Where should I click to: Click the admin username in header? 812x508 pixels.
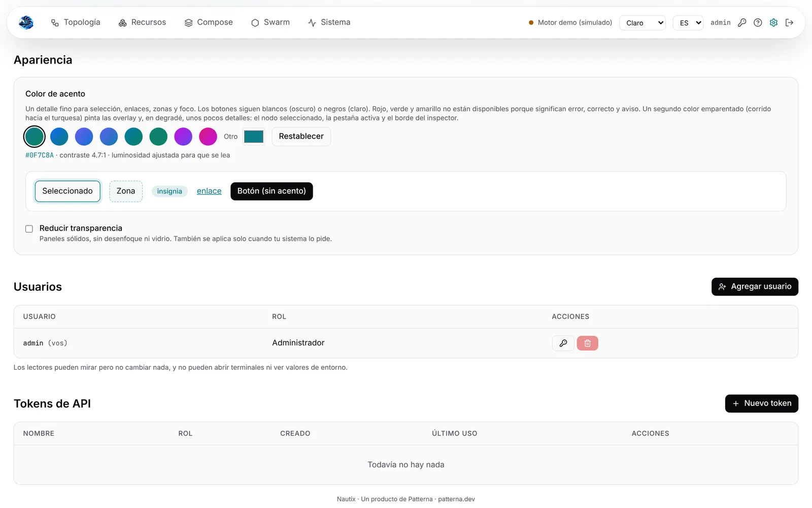click(721, 22)
